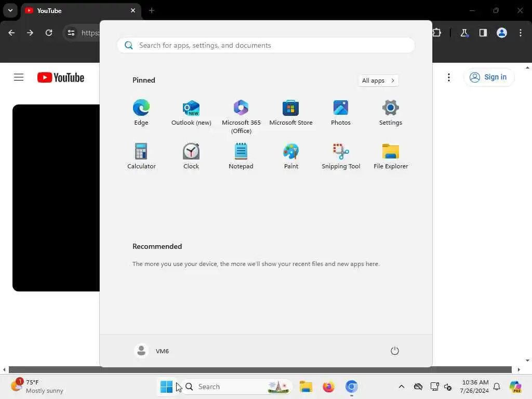
Task: Focus the Start menu search box
Action: [265, 46]
